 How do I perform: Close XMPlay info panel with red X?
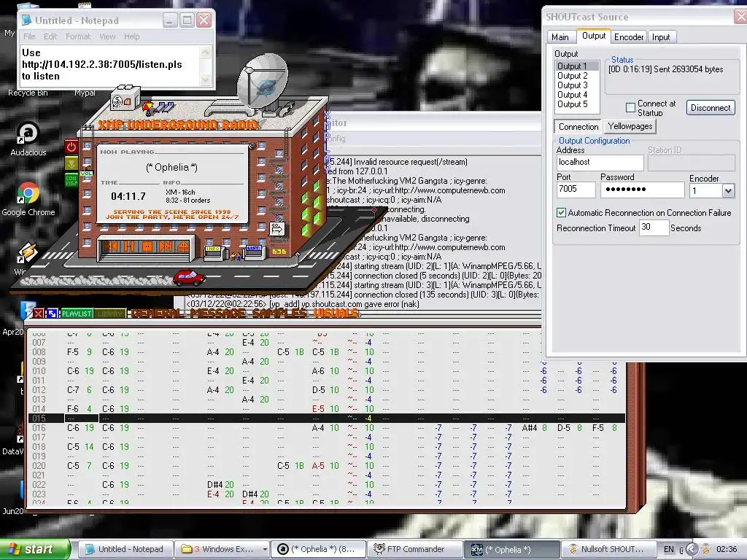point(38,314)
